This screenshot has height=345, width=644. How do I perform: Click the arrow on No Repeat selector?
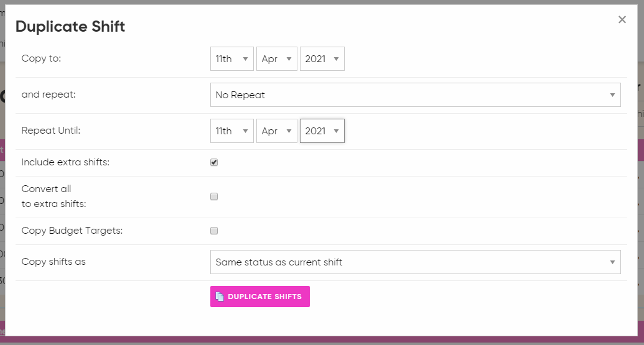pos(612,94)
